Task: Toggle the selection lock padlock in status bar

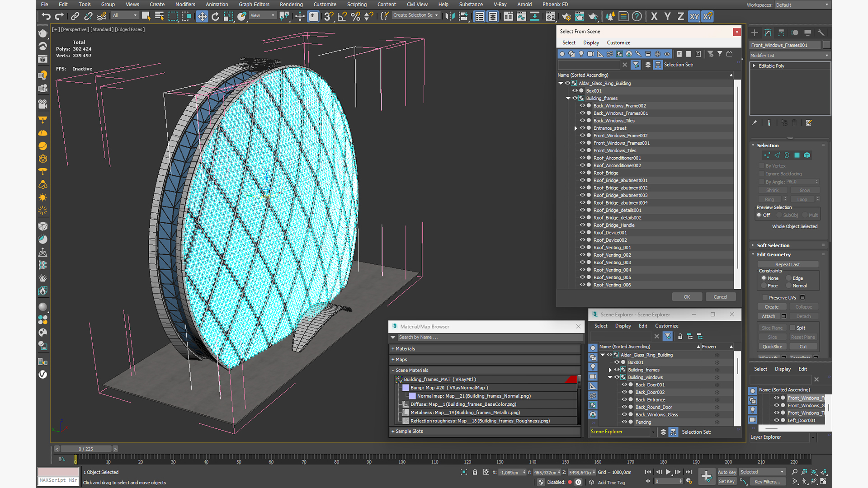Action: tap(475, 472)
